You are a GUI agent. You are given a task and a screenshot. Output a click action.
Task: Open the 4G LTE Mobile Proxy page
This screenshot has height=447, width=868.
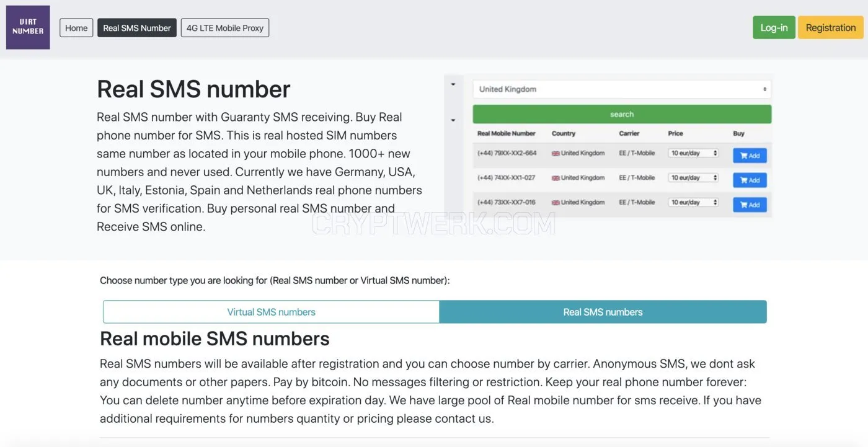225,28
